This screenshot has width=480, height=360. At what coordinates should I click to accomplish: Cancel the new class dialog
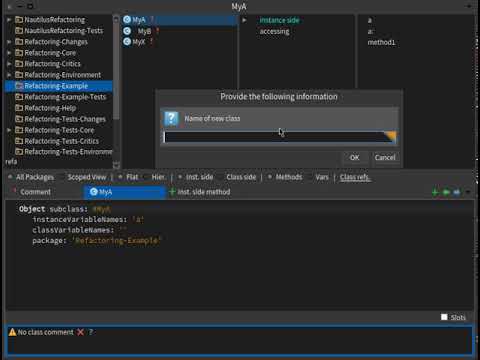pyautogui.click(x=385, y=157)
